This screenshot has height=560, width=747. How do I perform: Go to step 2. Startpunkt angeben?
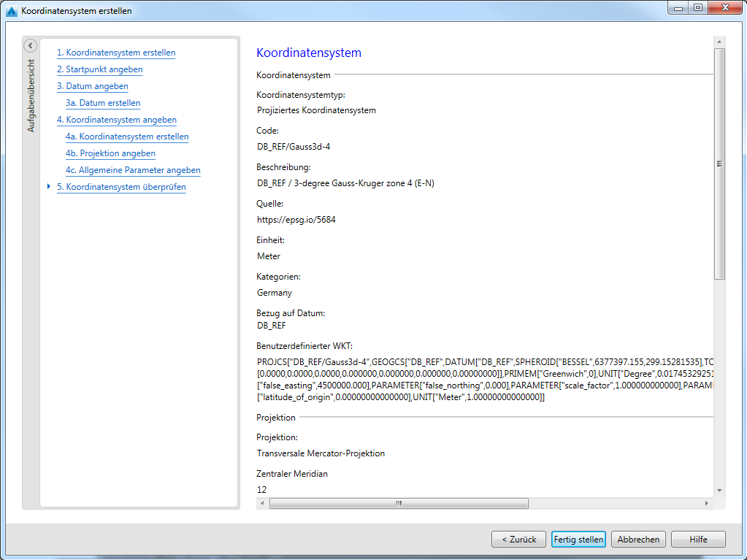[99, 69]
